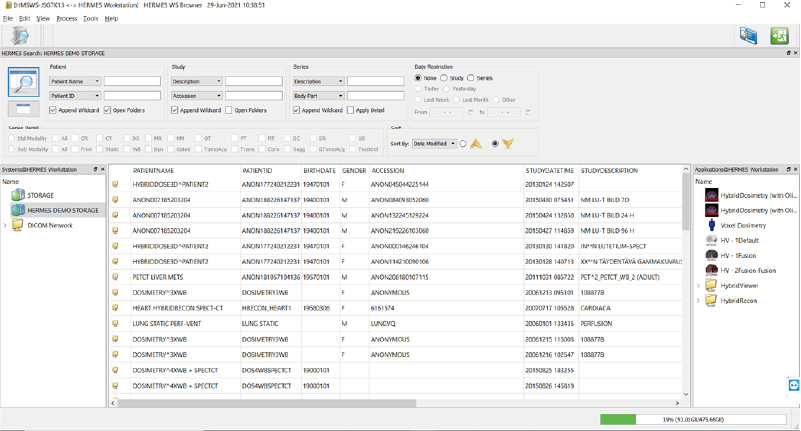
Task: Close the Systems panel
Action: [103, 170]
